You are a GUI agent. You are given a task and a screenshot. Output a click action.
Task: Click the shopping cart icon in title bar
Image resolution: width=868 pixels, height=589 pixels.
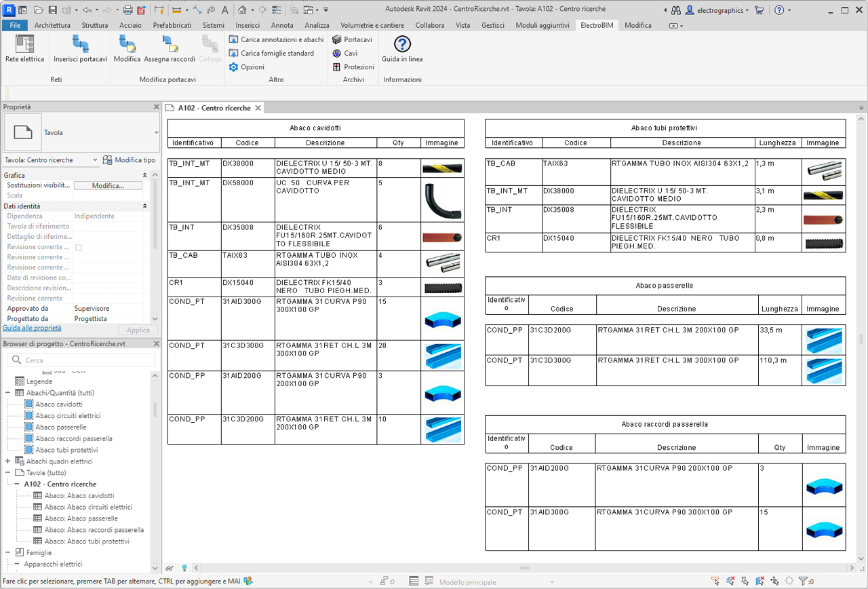(759, 10)
